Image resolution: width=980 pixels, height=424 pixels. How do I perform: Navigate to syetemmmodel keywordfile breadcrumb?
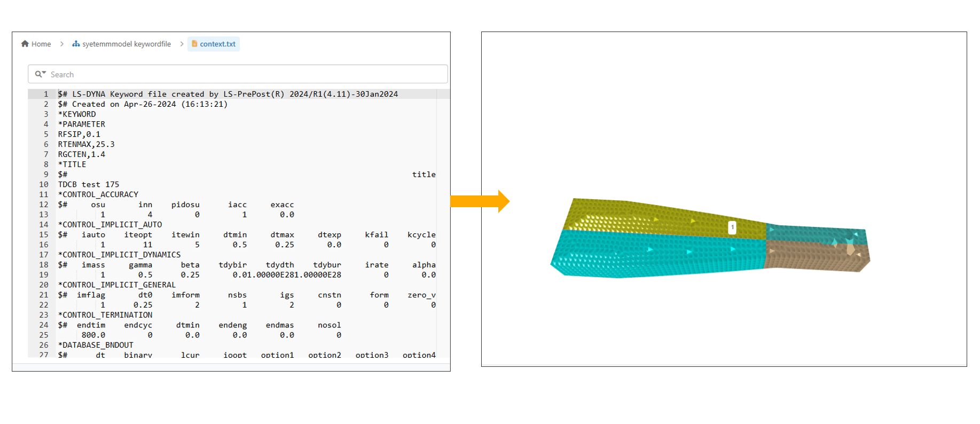click(127, 44)
